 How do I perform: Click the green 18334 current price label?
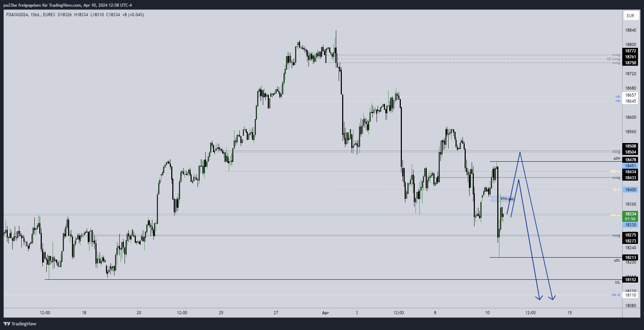[630, 214]
